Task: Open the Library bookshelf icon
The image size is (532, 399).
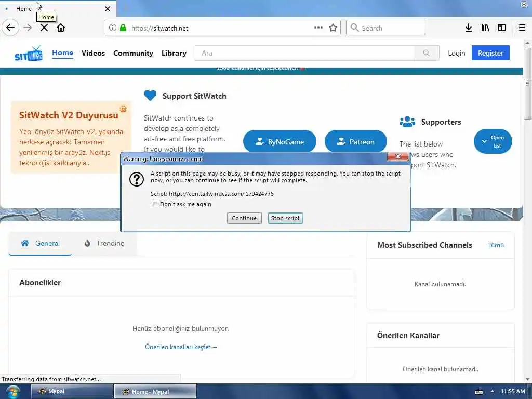Action: click(485, 28)
